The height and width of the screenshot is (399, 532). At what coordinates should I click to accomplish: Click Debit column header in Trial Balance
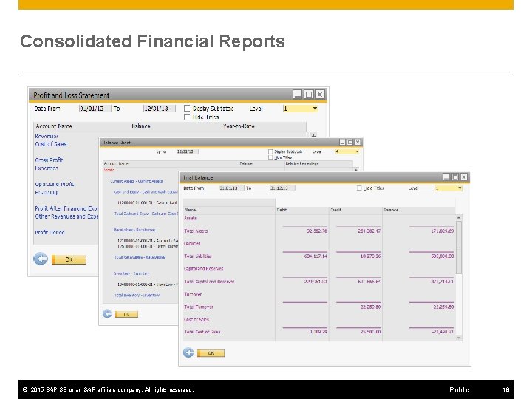302,210
